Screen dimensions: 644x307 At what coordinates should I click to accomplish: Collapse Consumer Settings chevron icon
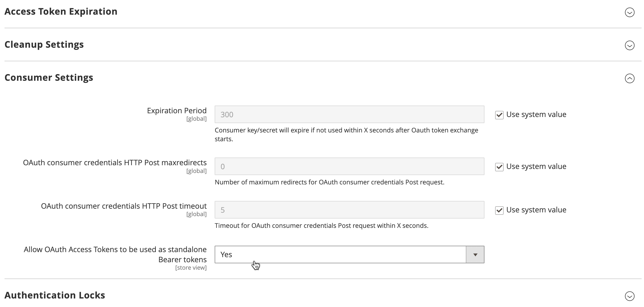630,78
